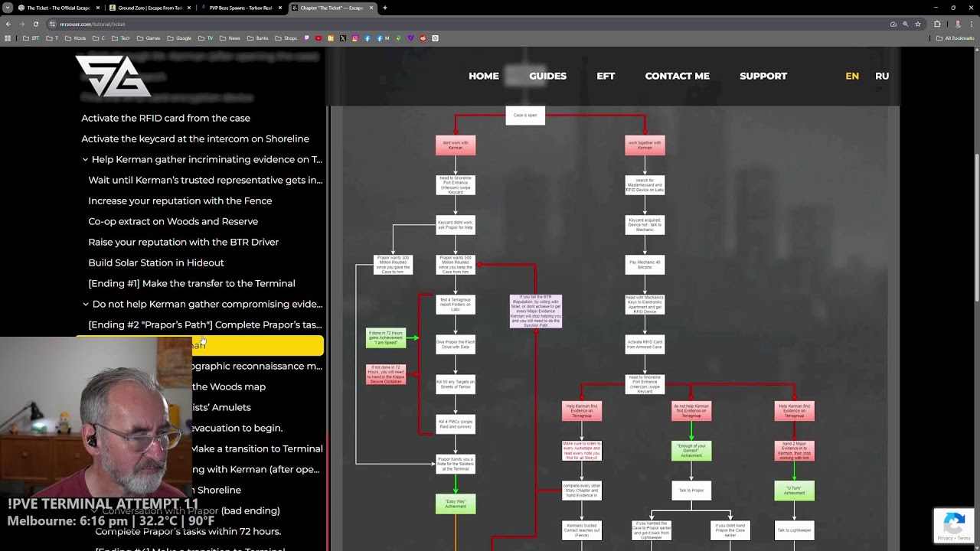Open the HOME nav item
This screenshot has height=551, width=980.
click(x=484, y=76)
